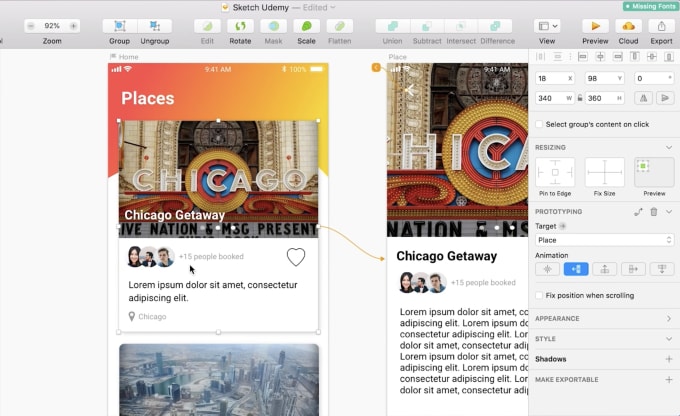The image size is (680, 416).
Task: Add a prototyping link icon
Action: [x=638, y=212]
